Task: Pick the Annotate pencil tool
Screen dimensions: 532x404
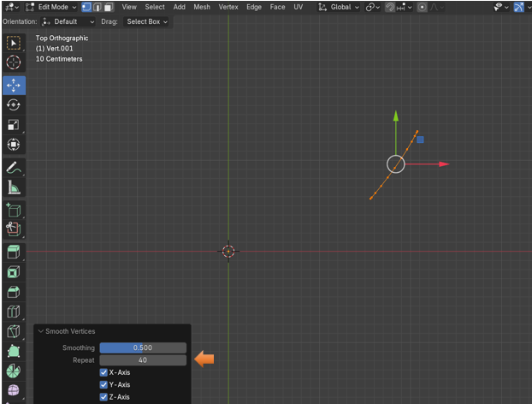Action: tap(14, 167)
